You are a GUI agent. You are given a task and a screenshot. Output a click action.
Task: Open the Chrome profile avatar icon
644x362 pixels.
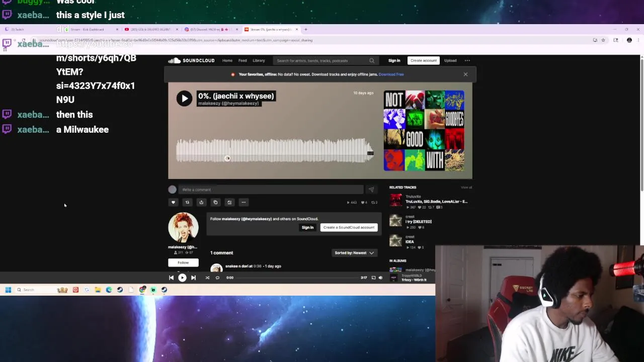[x=629, y=40]
